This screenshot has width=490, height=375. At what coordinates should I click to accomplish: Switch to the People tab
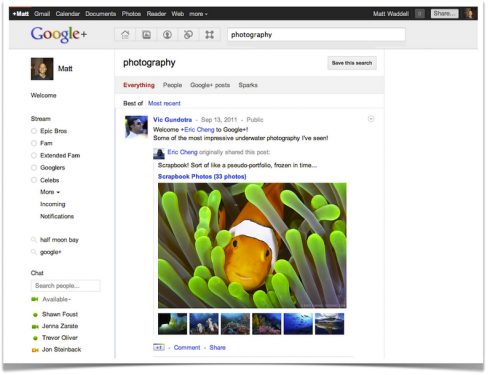point(172,85)
